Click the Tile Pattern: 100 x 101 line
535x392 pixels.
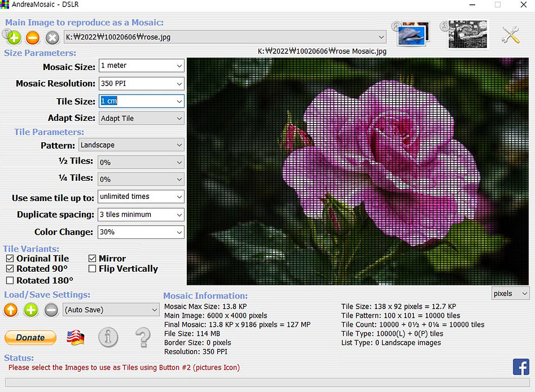tap(401, 315)
